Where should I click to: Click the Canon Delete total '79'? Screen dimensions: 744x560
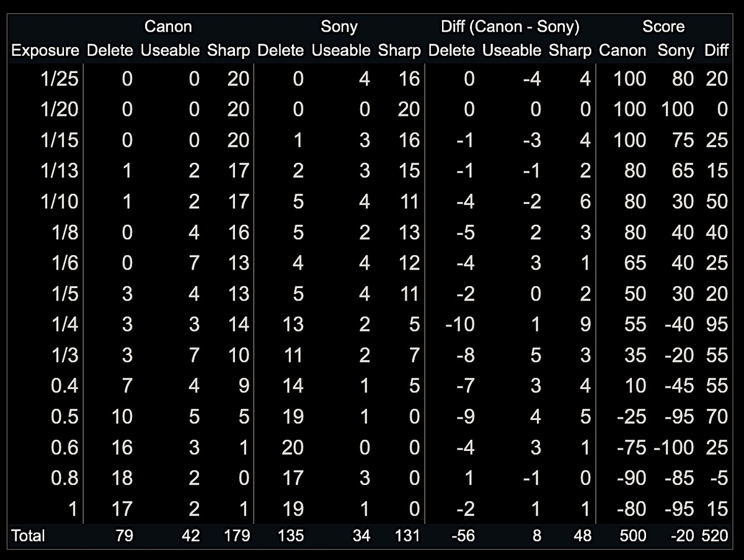pos(123,535)
